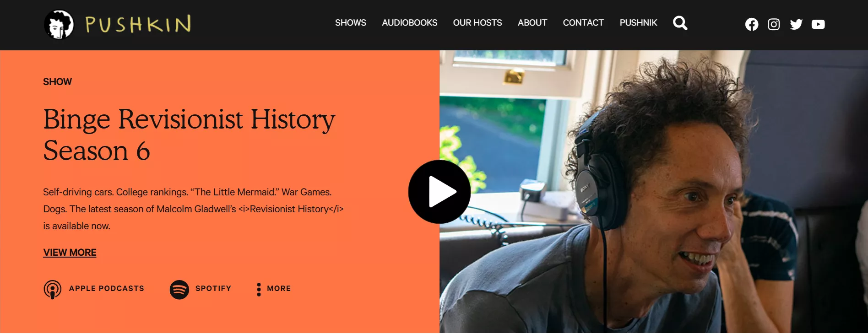
Task: Open the YouTube channel icon
Action: pos(818,24)
